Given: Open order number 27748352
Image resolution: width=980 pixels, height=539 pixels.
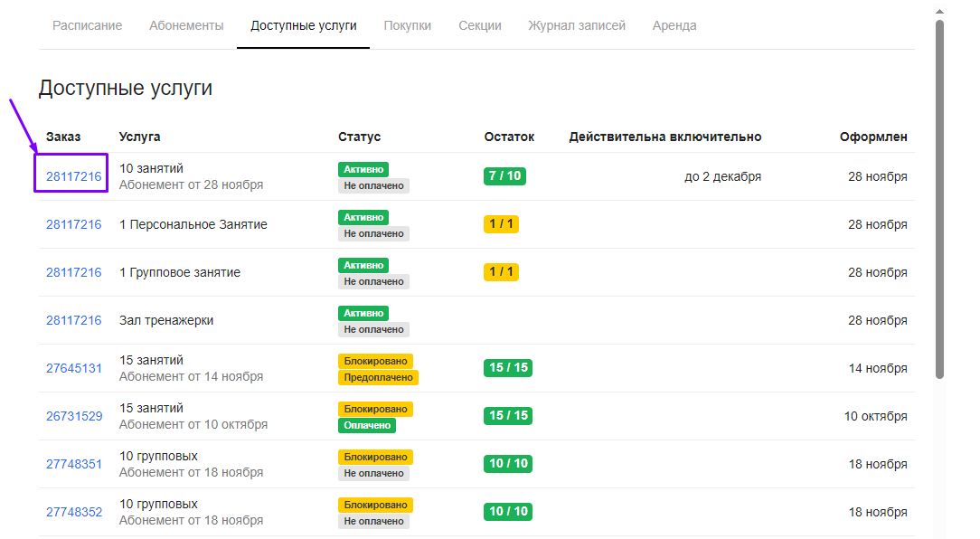Looking at the screenshot, I should point(73,512).
